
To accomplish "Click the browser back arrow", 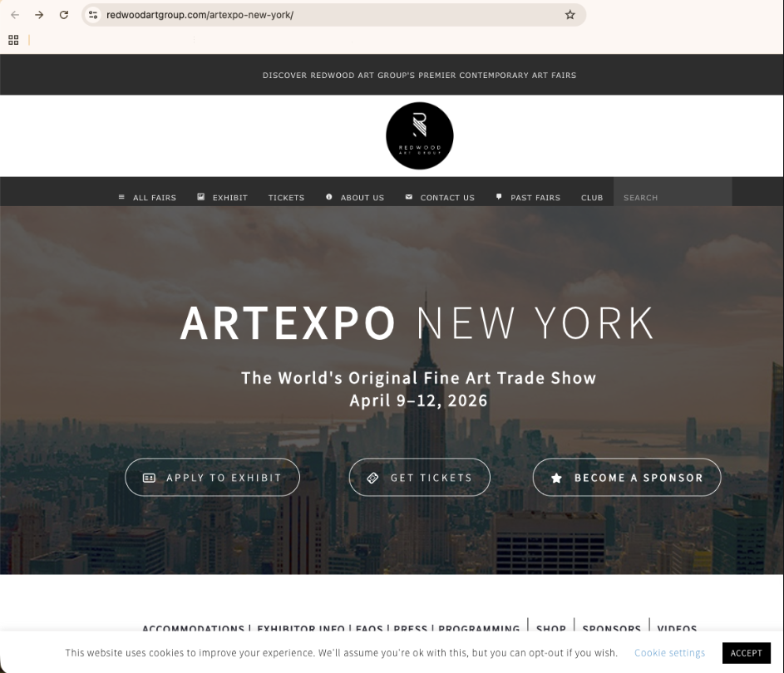I will 15,15.
